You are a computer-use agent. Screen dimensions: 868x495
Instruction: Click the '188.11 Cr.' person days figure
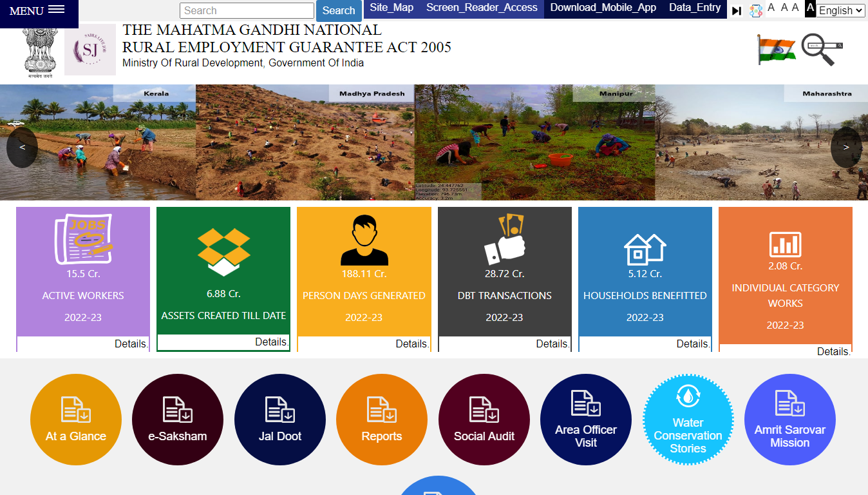[364, 274]
